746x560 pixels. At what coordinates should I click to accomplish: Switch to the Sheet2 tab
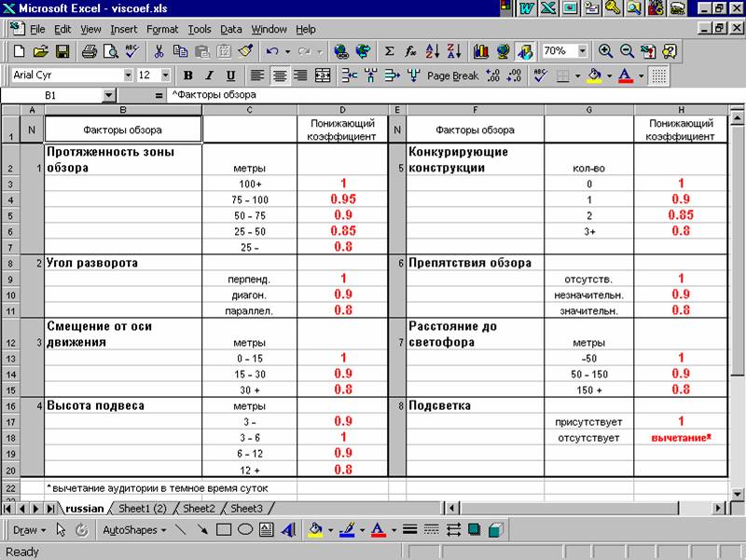(x=198, y=509)
